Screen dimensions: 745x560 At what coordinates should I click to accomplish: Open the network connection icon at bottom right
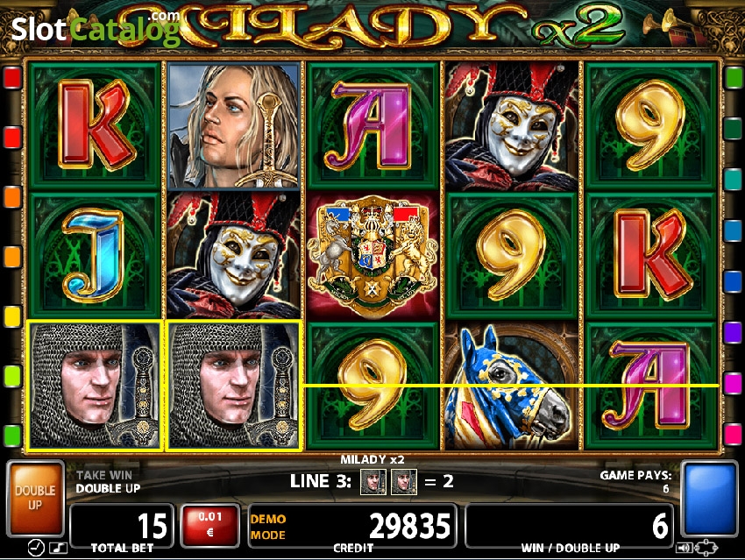(706, 548)
